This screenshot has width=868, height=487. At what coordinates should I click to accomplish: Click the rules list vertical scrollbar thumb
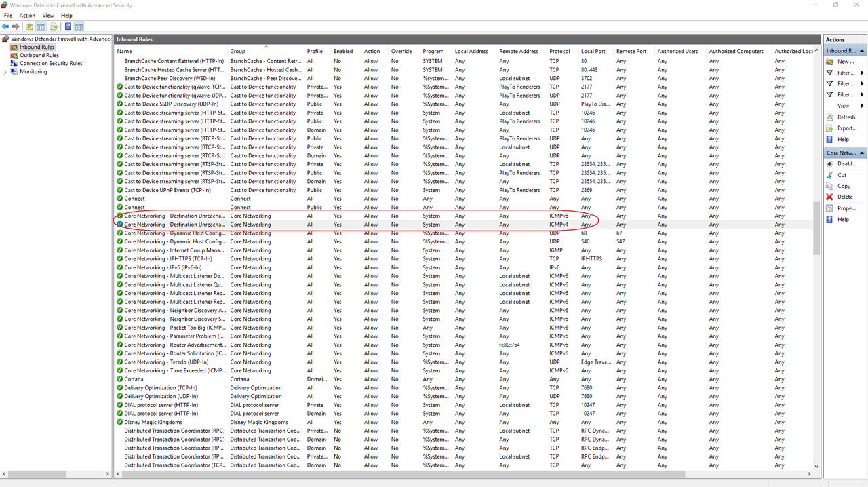[816, 229]
